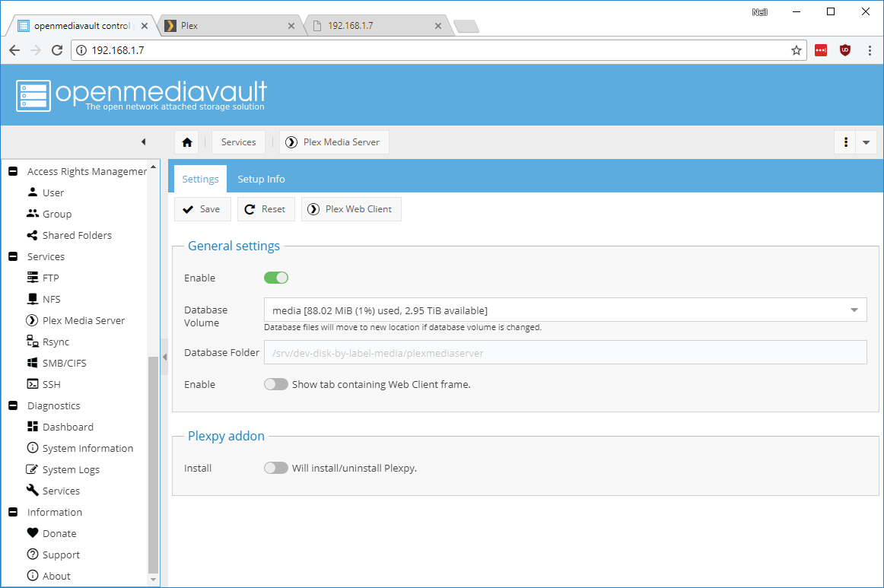
Task: Click the Reset button
Action: (266, 209)
